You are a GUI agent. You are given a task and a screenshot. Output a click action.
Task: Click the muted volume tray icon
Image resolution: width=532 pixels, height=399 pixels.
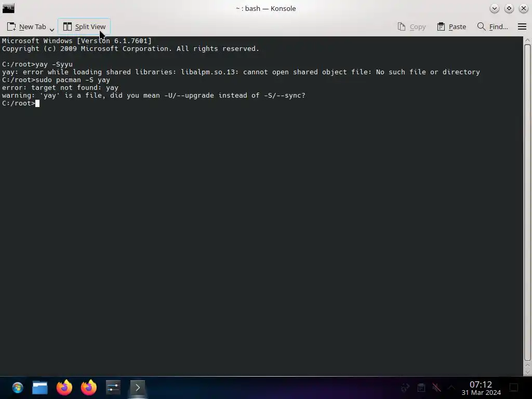pos(436,388)
